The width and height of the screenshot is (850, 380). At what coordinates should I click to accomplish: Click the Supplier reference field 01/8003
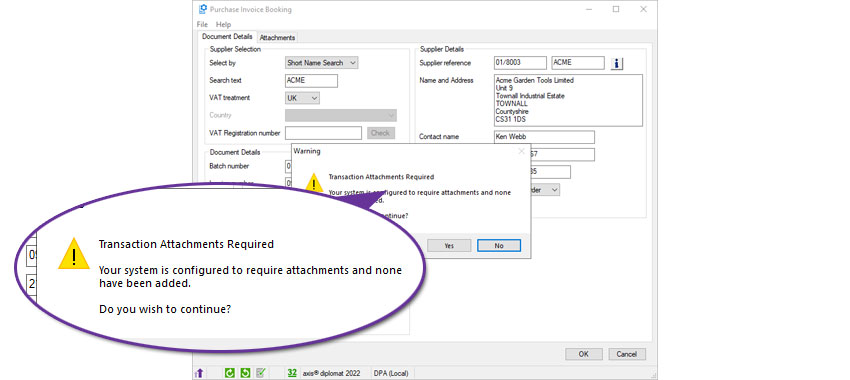[520, 63]
